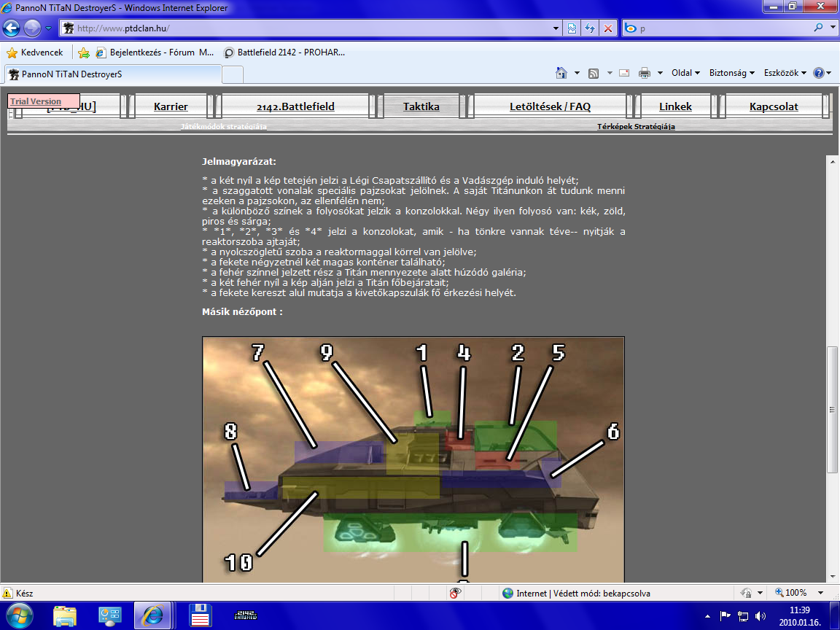Open the Windows Start menu
This screenshot has width=840, height=630.
point(19,615)
